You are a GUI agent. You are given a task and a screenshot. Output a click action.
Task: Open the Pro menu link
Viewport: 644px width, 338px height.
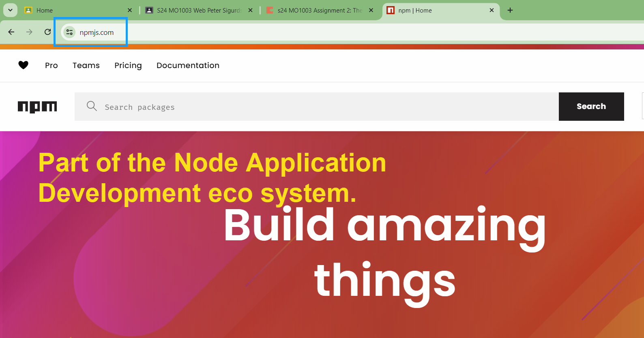coord(52,65)
